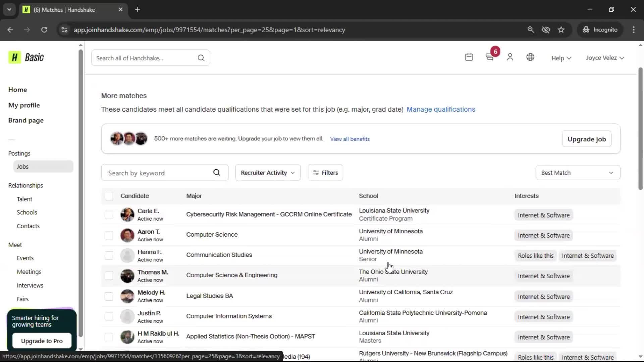The image size is (644, 362).
Task: Click the sidebar vertical scrollbar
Action: (80, 193)
